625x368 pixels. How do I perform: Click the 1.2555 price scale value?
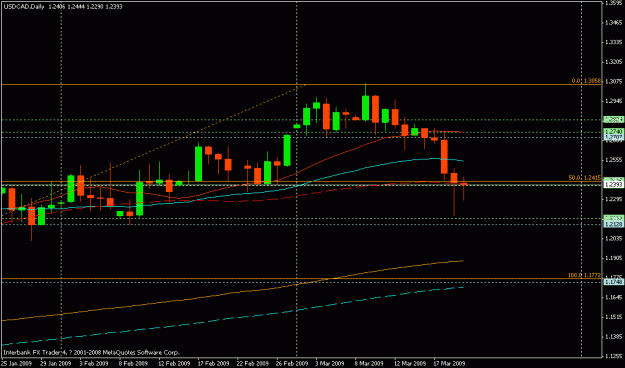(614, 160)
